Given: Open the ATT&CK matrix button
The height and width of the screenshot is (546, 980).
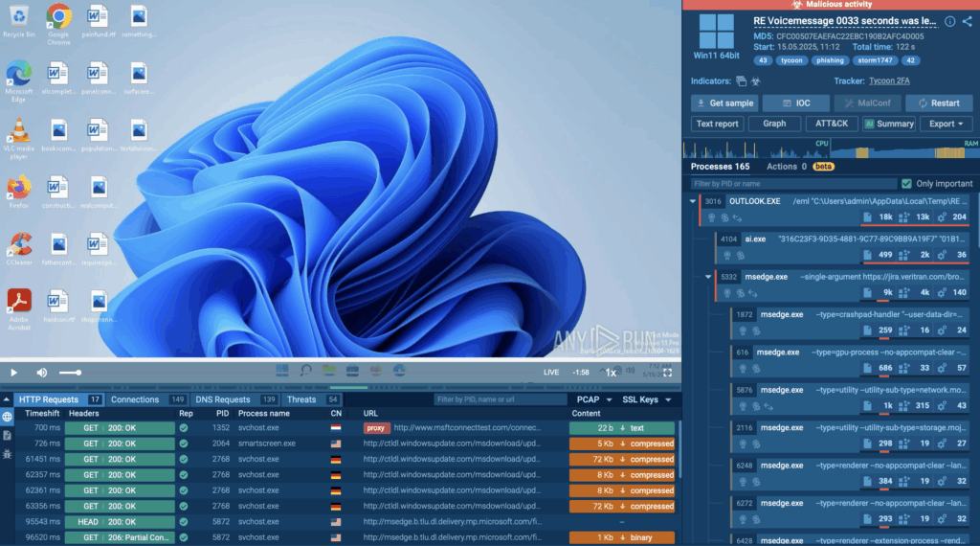Looking at the screenshot, I should pyautogui.click(x=832, y=124).
